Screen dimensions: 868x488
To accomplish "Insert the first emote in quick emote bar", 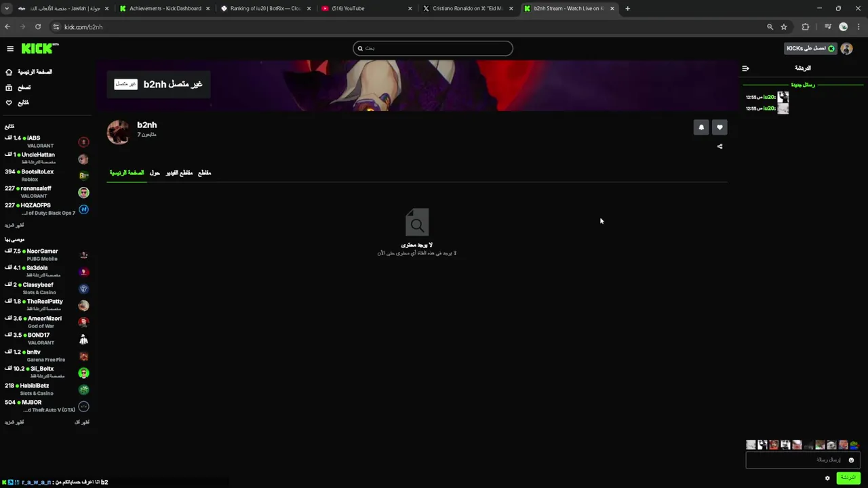I will pos(751,445).
